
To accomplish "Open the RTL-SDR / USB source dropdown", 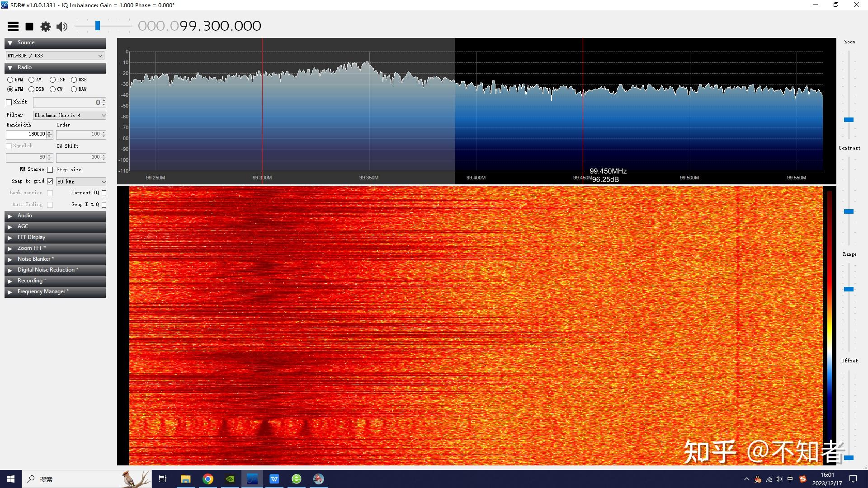I will coord(55,56).
